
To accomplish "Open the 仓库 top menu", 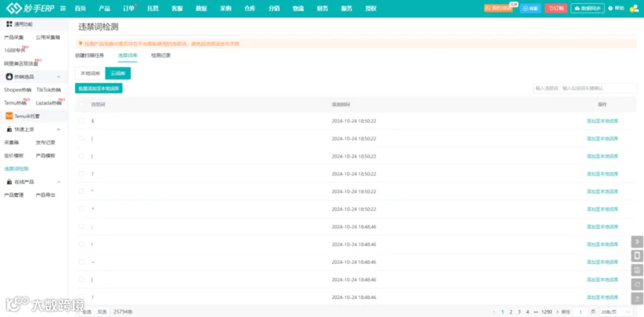I will pos(249,9).
